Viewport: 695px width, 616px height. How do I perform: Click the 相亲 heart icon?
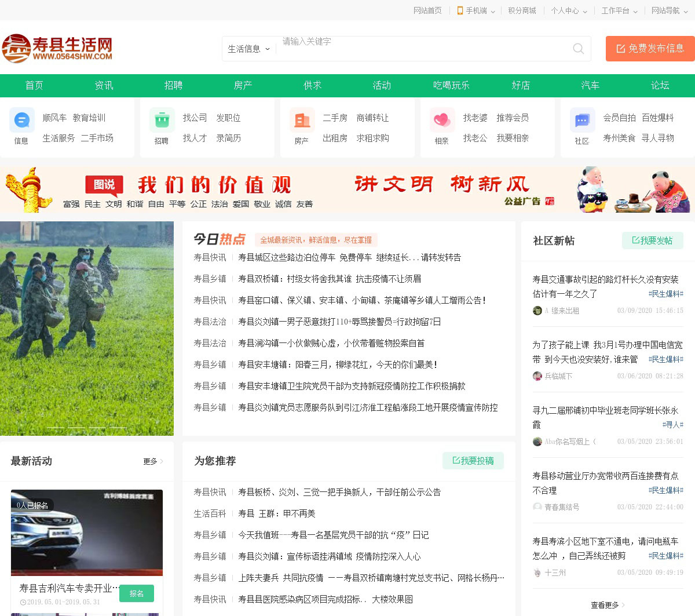pyautogui.click(x=442, y=121)
